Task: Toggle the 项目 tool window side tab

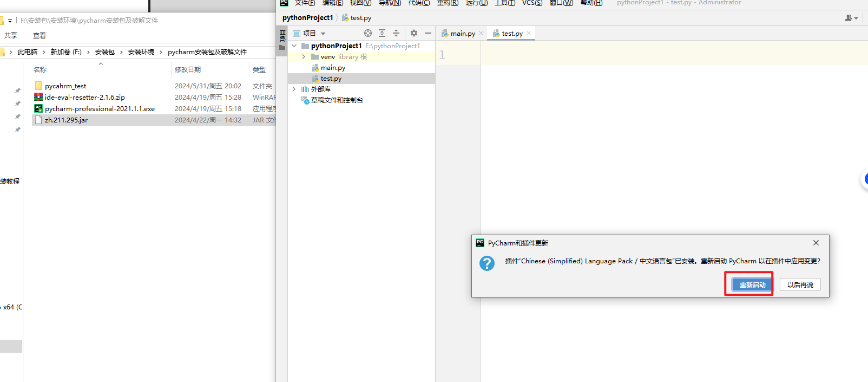Action: (x=282, y=41)
